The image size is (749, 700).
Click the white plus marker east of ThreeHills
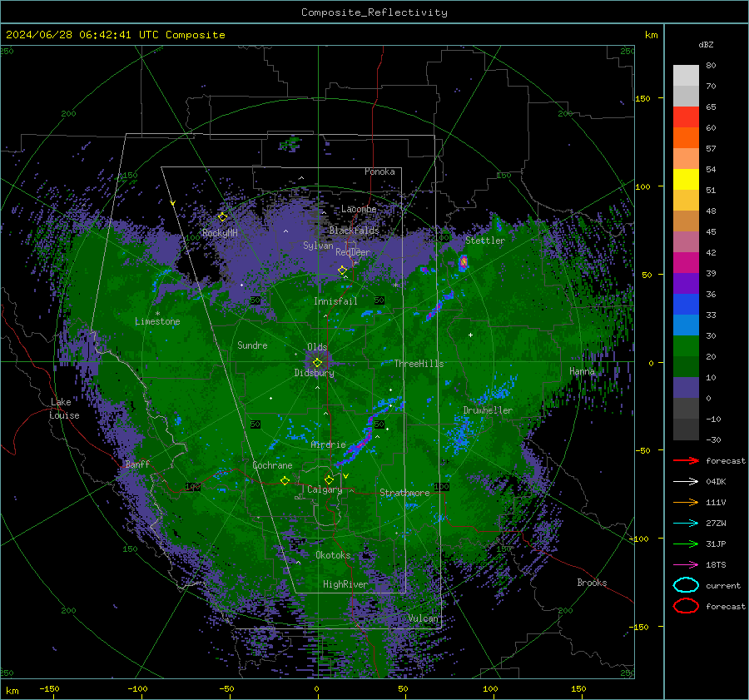pyautogui.click(x=470, y=335)
